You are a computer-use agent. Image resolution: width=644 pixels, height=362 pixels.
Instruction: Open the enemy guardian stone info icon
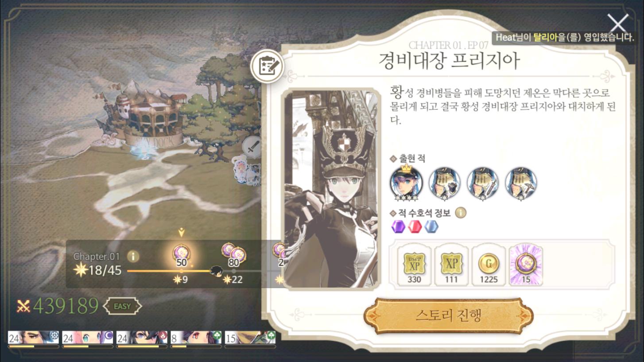461,213
